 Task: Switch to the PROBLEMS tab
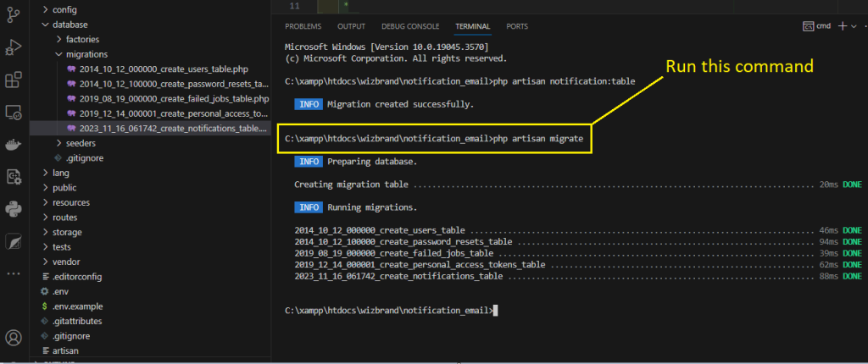(x=303, y=26)
